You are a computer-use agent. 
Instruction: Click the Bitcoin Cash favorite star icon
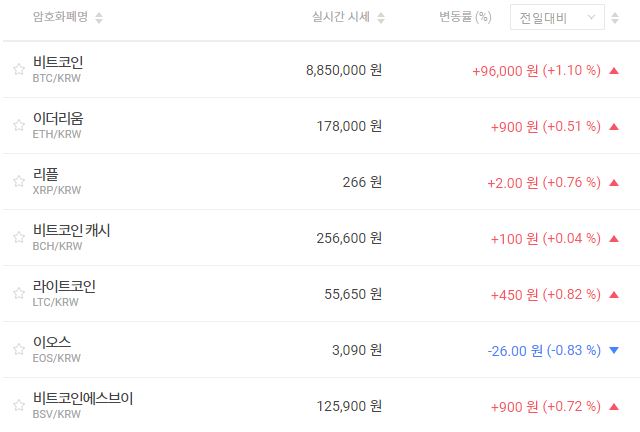18,238
